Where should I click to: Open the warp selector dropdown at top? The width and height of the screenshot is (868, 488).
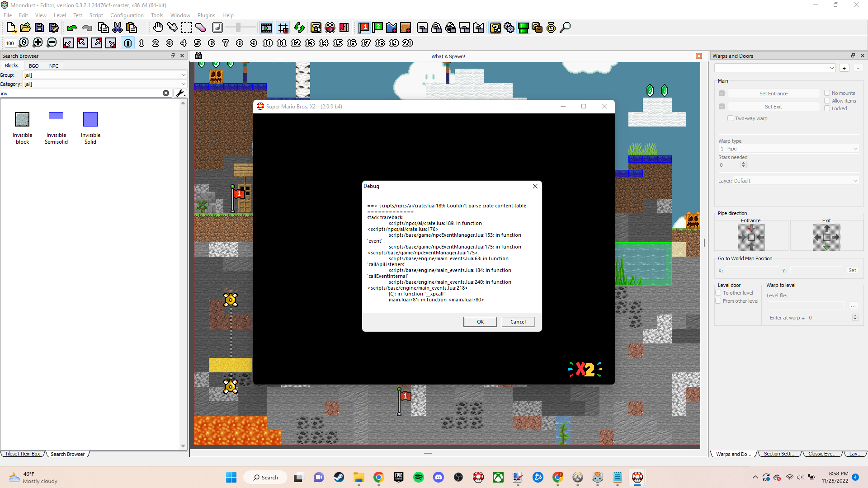775,68
